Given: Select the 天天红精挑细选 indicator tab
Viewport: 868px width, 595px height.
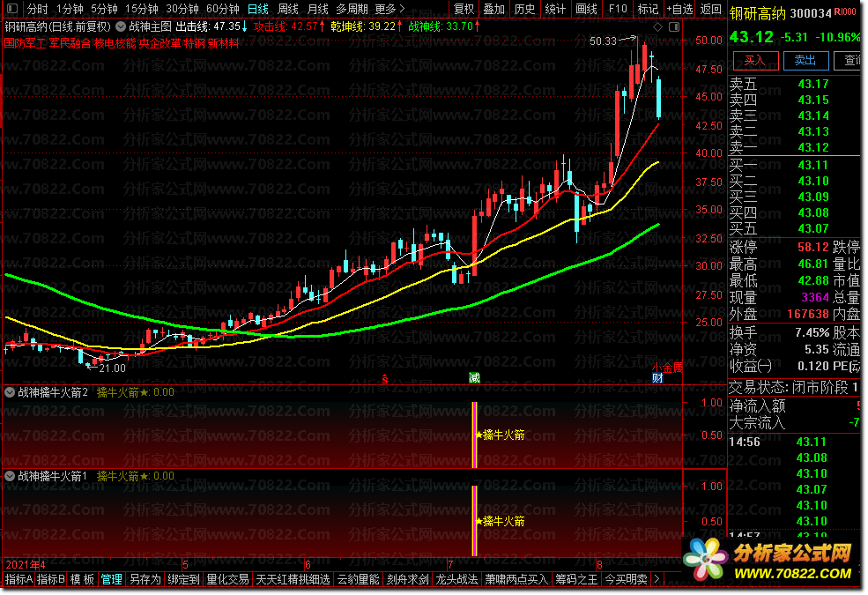Looking at the screenshot, I should point(293,579).
